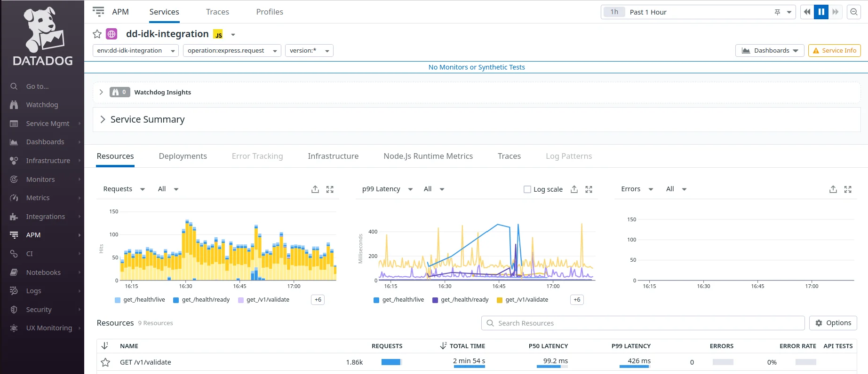868x374 pixels.
Task: Open Deployments tab
Action: click(183, 156)
